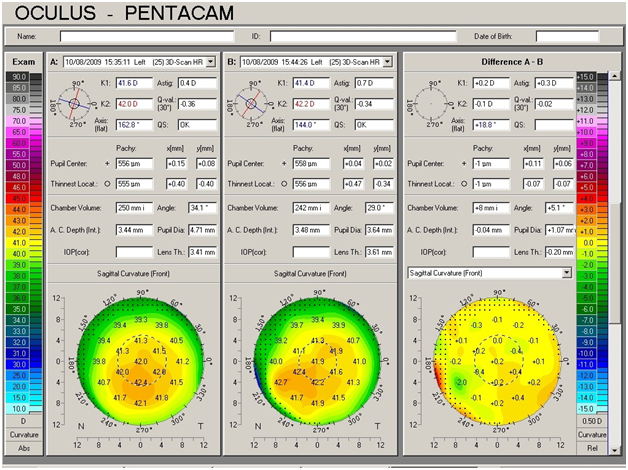Expand Sagittal Curvature (Front) dropdown in Difference panel
Viewport: 628px width, 470px height.
(566, 272)
